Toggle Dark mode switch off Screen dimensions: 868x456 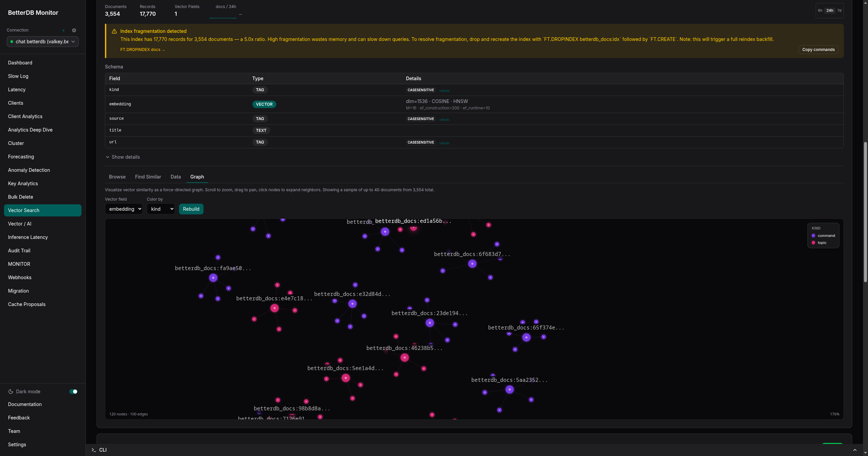coord(73,392)
